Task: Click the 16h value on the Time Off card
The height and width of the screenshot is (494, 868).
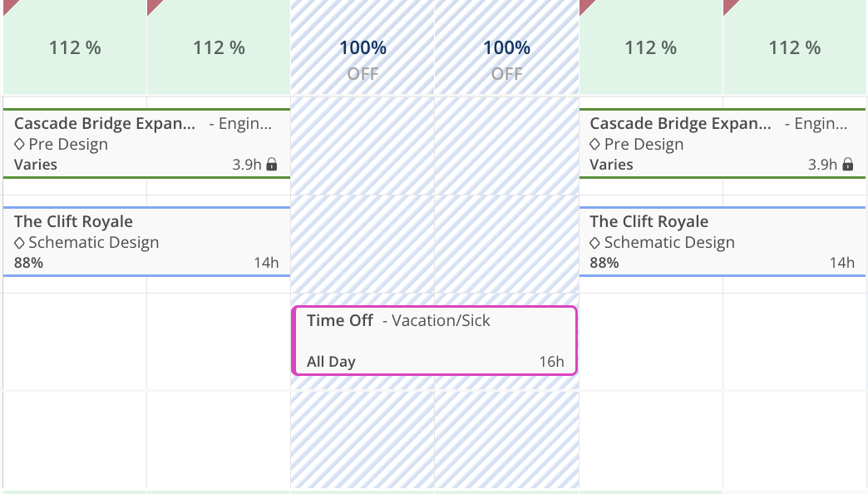Action: coord(551,362)
